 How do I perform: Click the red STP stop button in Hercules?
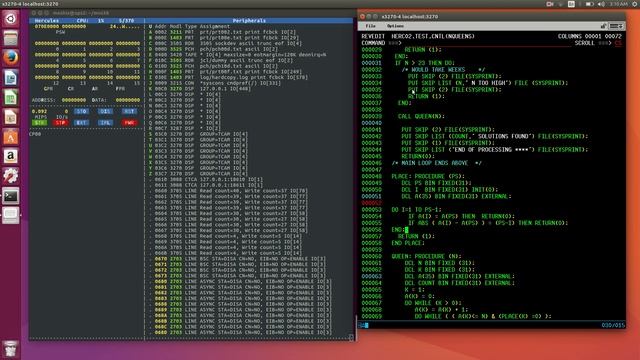60,123
